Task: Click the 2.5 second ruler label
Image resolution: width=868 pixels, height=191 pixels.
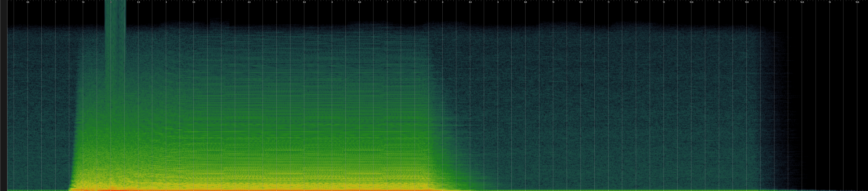Action: [x=138, y=2]
